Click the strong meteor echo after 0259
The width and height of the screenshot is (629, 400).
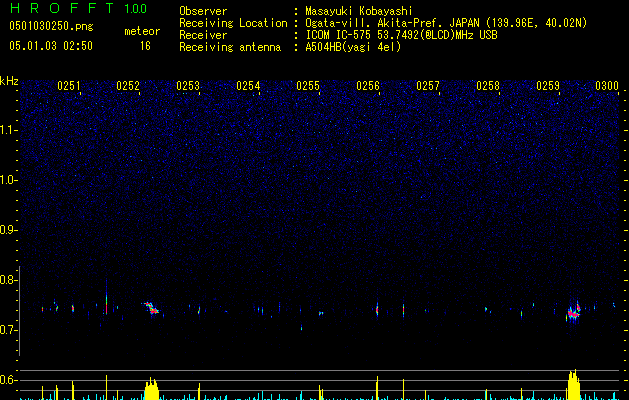click(x=574, y=312)
